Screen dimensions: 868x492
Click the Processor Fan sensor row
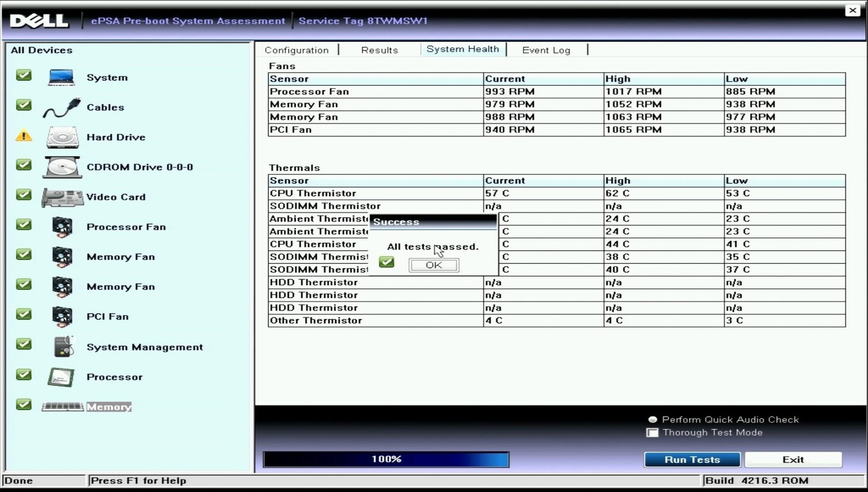point(557,91)
